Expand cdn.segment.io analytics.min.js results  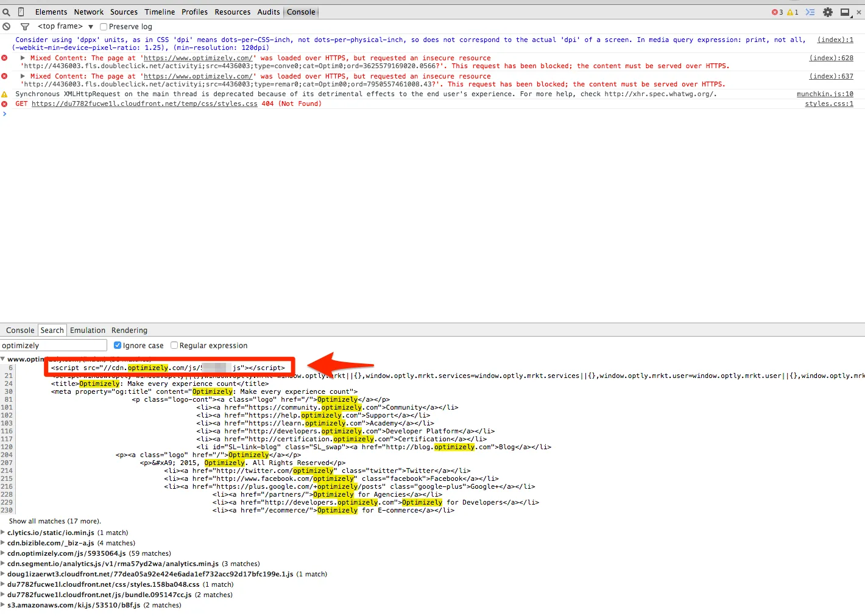coord(3,564)
